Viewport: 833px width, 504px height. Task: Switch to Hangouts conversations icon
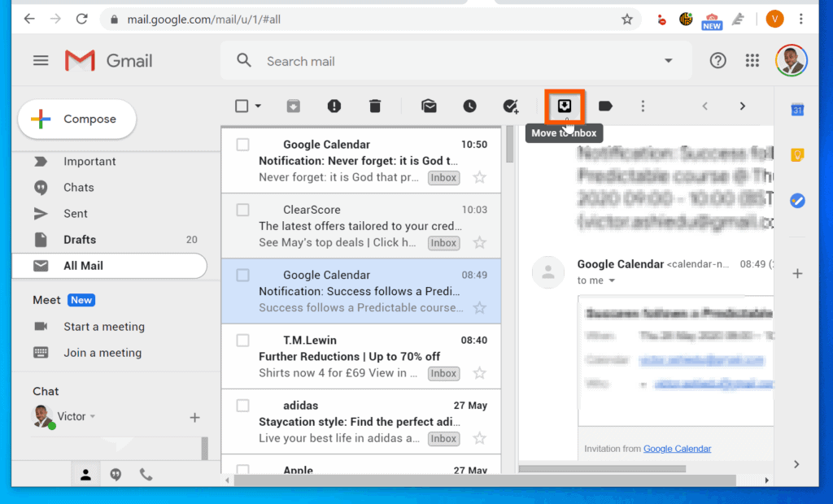[x=116, y=475]
